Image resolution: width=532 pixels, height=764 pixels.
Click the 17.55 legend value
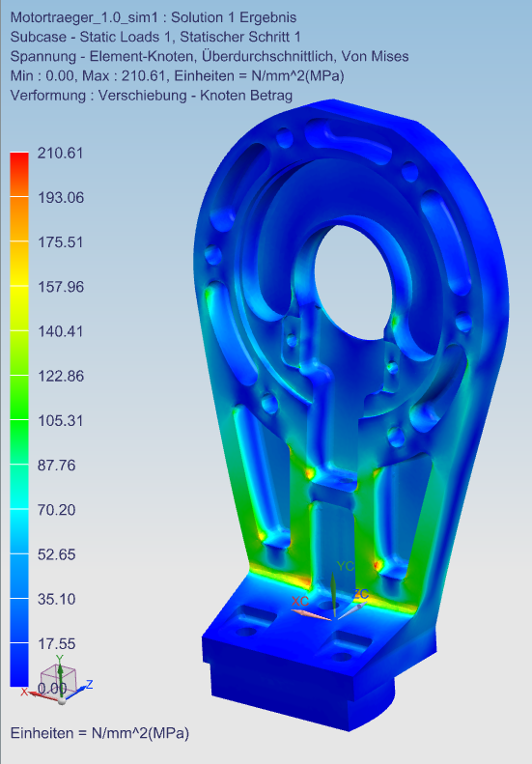(57, 643)
